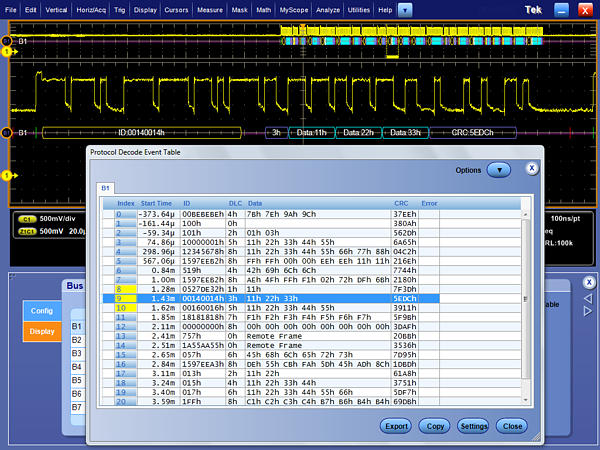Click the event table vertical scrollbar
Screen dimensions: 600x450
527,300
